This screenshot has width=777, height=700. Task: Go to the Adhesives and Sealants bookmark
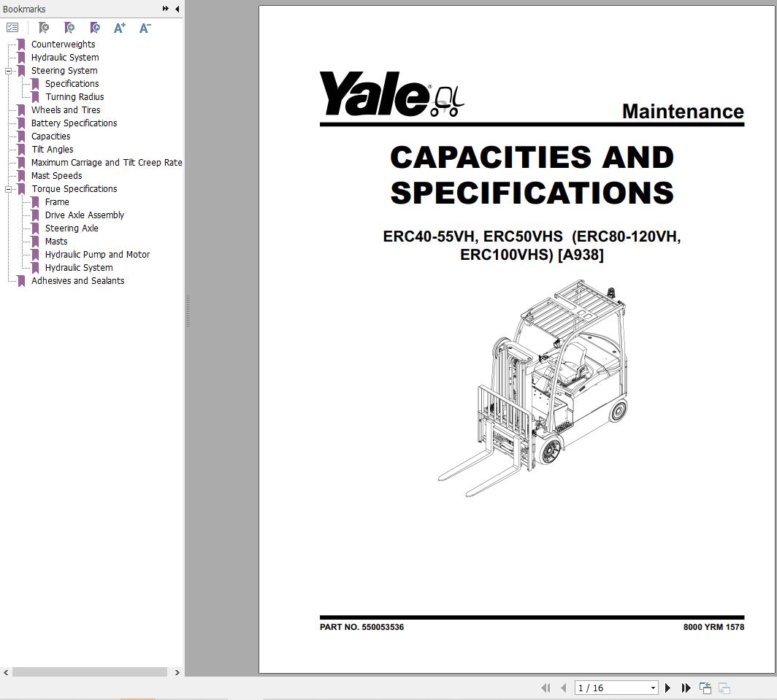(x=78, y=280)
